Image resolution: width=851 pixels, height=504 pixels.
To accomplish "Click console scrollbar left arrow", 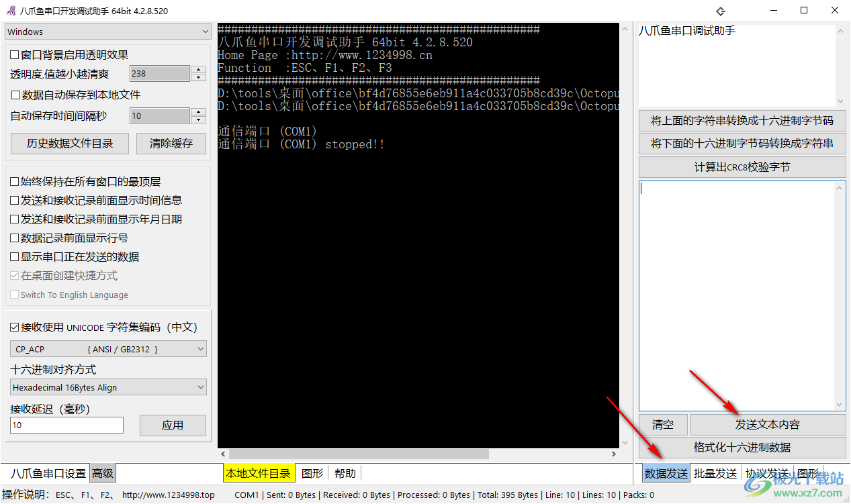I will click(223, 454).
